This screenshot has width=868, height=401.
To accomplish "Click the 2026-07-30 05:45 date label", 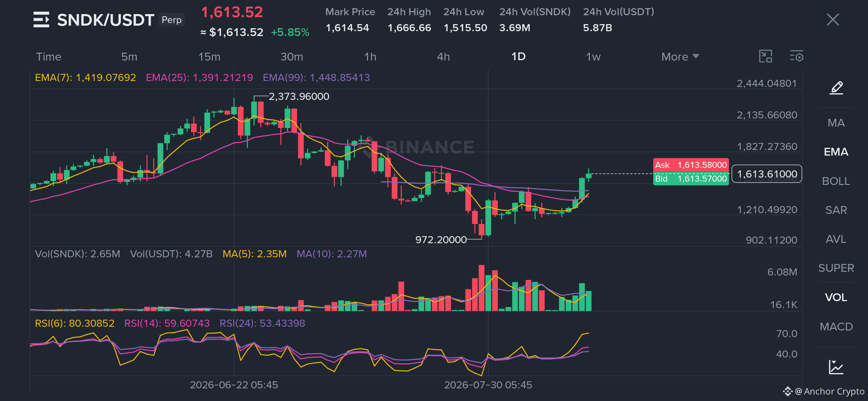I will click(488, 385).
